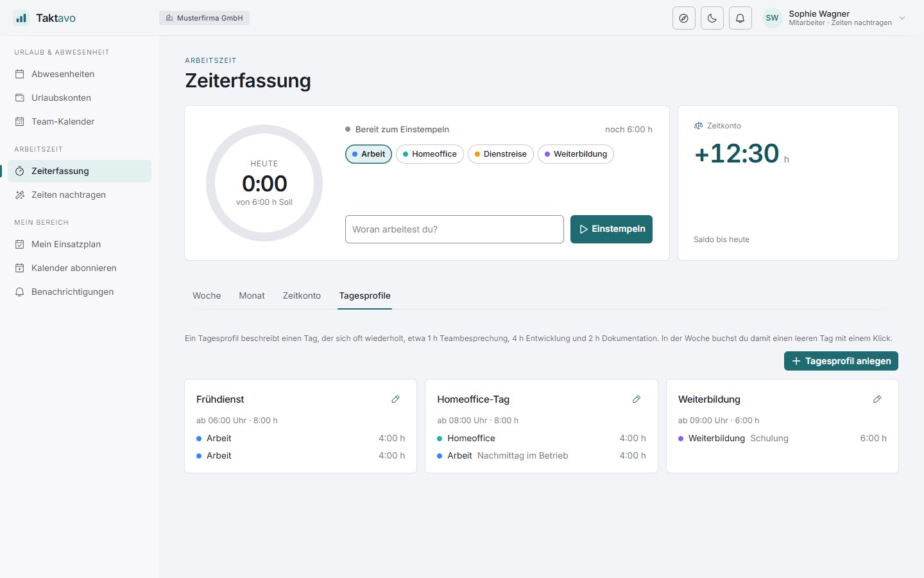Image resolution: width=924 pixels, height=578 pixels.
Task: Edit the Homeoffice-Tag profile with pencil icon
Action: (x=637, y=399)
